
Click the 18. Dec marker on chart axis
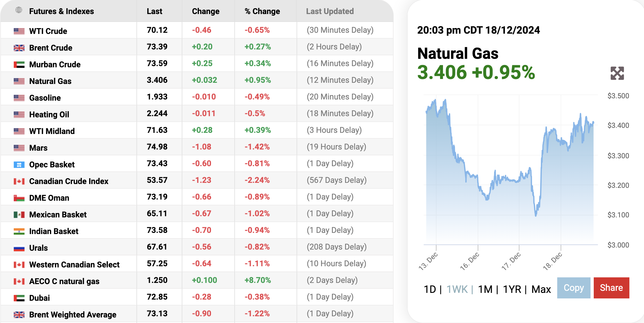pyautogui.click(x=553, y=261)
